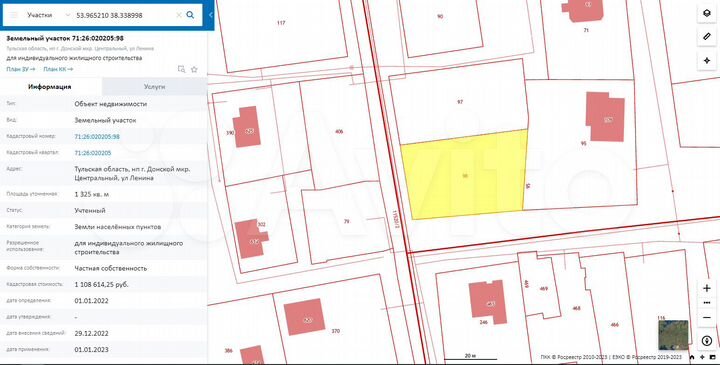Open the План КК link
720x365 pixels.
pyautogui.click(x=58, y=69)
